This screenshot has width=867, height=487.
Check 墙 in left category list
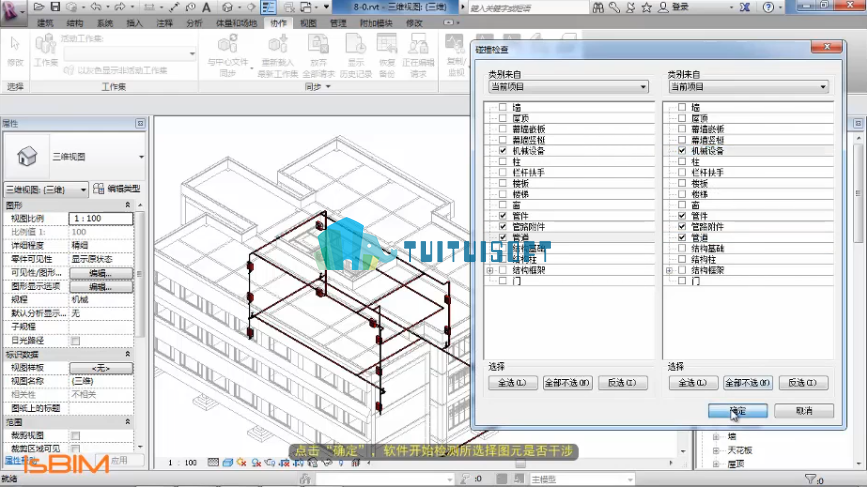503,107
